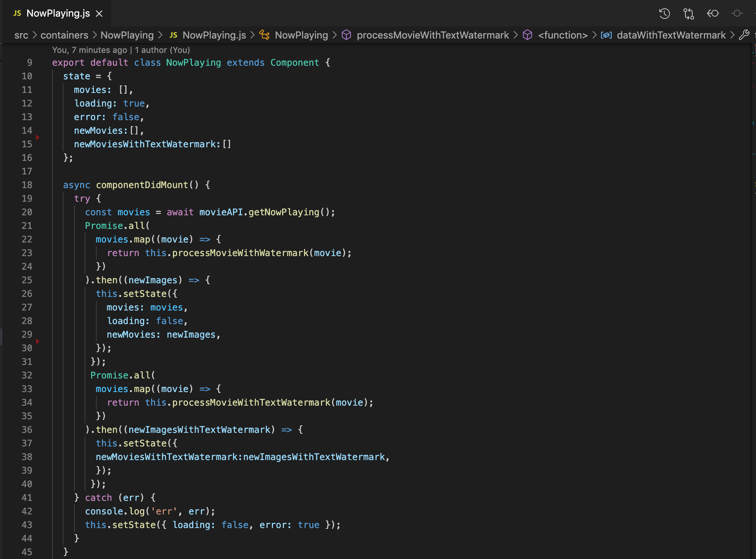This screenshot has height=559, width=756.
Task: Select the NowPlaying.js editor tab
Action: (x=57, y=13)
